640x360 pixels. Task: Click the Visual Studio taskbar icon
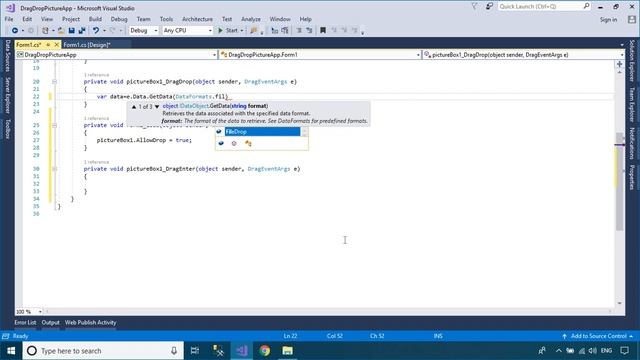point(242,351)
